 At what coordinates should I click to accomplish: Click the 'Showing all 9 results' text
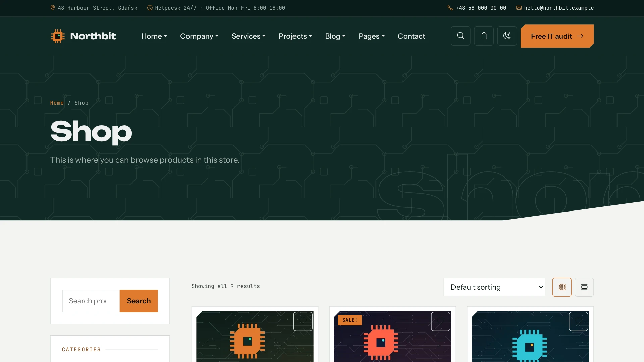click(225, 286)
